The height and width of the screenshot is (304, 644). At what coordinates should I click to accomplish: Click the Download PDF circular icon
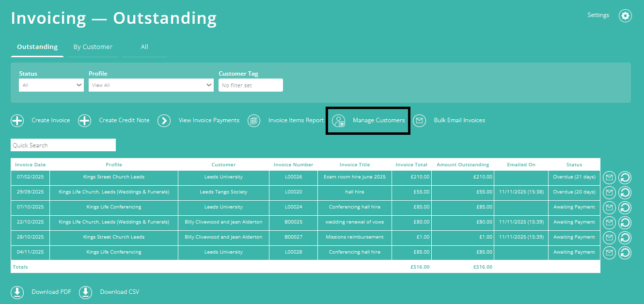[17, 292]
